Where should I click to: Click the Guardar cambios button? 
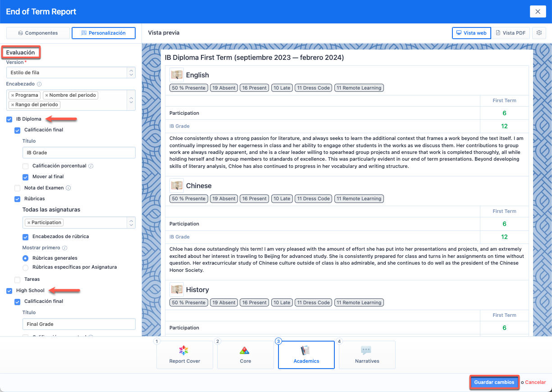click(x=494, y=382)
